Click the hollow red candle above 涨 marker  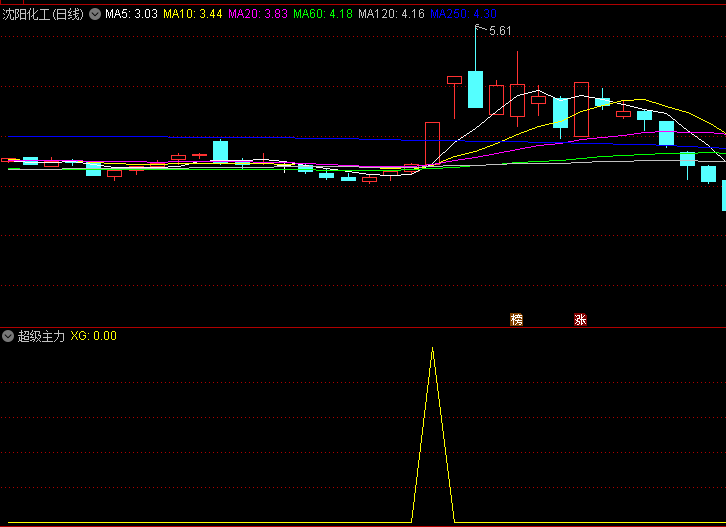click(x=581, y=108)
